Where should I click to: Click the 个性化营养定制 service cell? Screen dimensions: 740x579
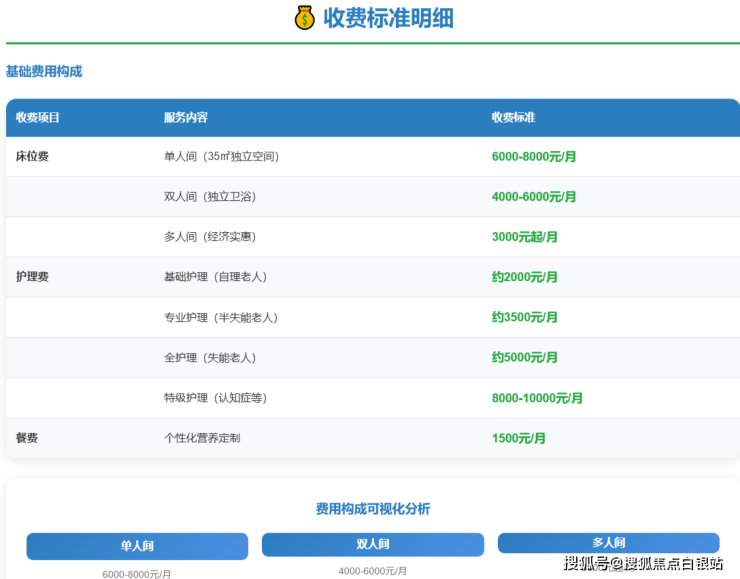tap(202, 438)
